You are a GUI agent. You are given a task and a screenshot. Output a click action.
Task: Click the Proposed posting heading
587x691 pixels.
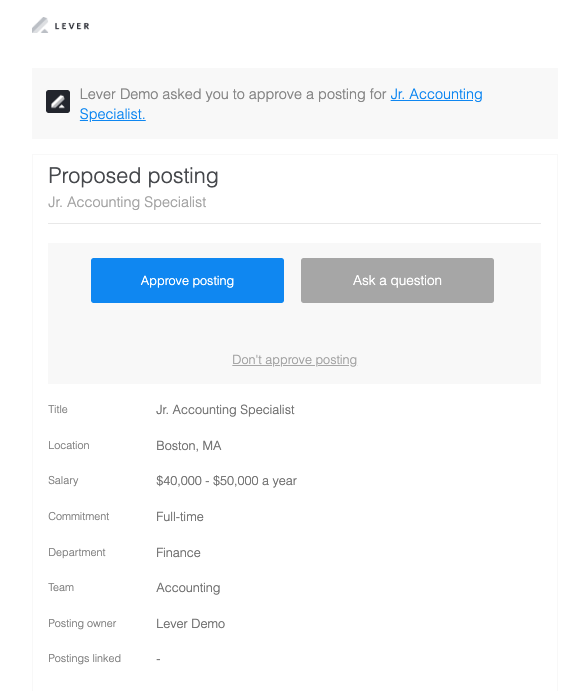click(x=133, y=176)
